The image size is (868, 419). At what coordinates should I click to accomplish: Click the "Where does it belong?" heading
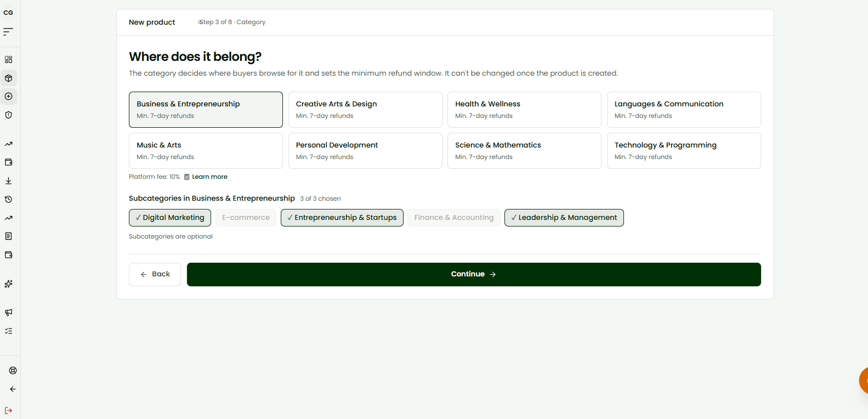195,56
